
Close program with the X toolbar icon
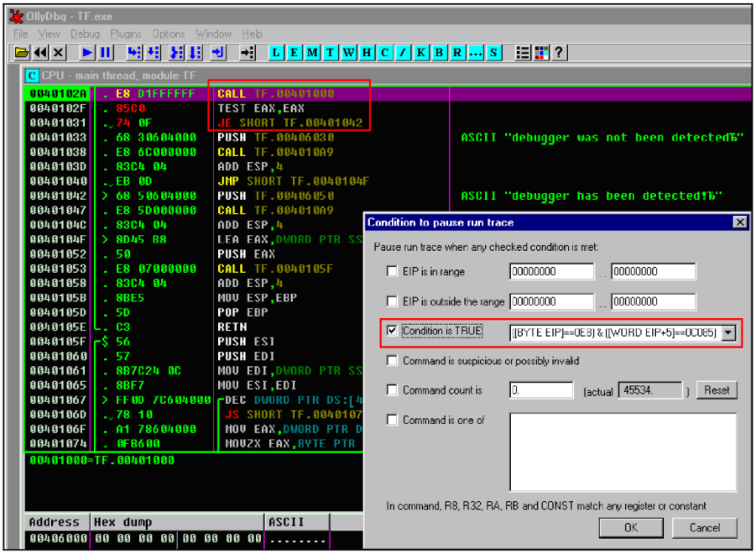(x=59, y=53)
